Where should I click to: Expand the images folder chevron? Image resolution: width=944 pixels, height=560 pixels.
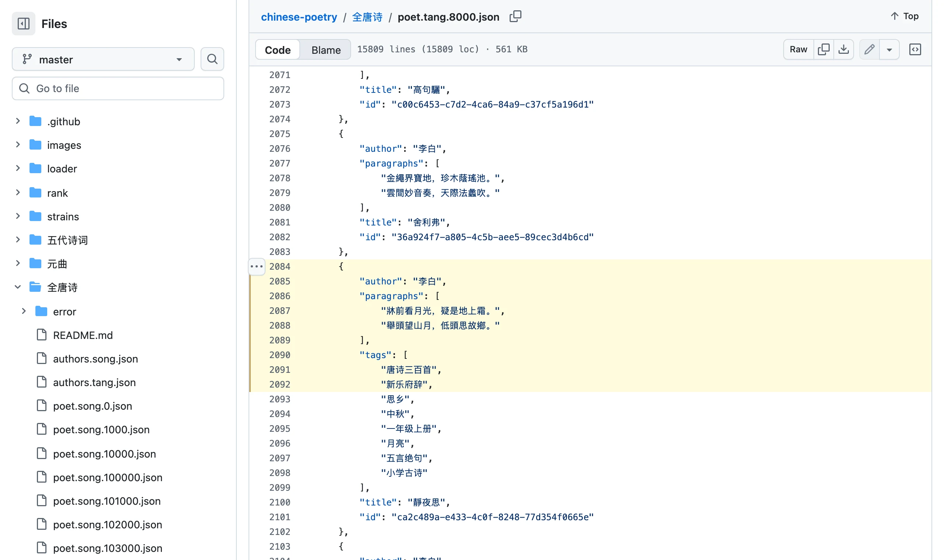pyautogui.click(x=18, y=145)
